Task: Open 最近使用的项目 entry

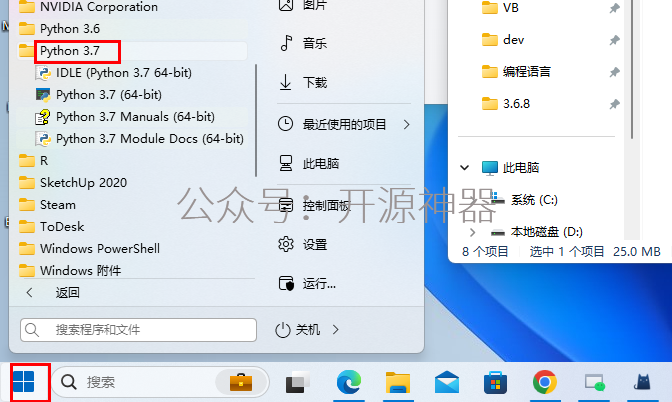Action: pos(333,125)
